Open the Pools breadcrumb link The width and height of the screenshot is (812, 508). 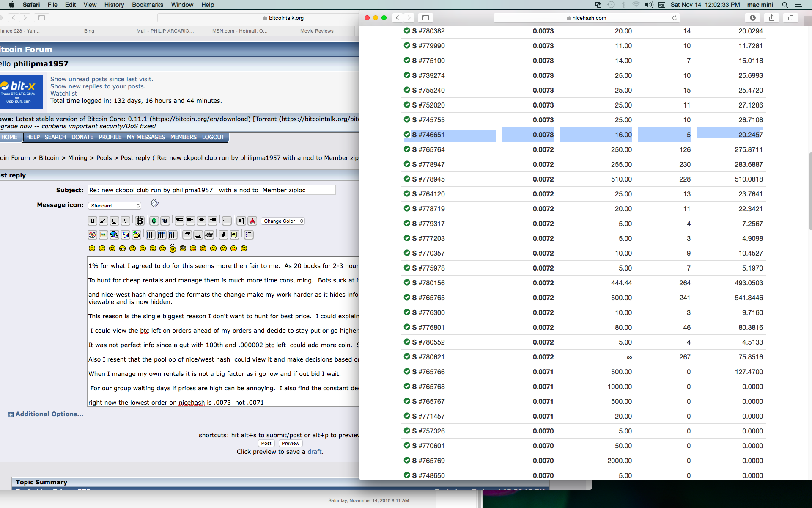point(104,158)
